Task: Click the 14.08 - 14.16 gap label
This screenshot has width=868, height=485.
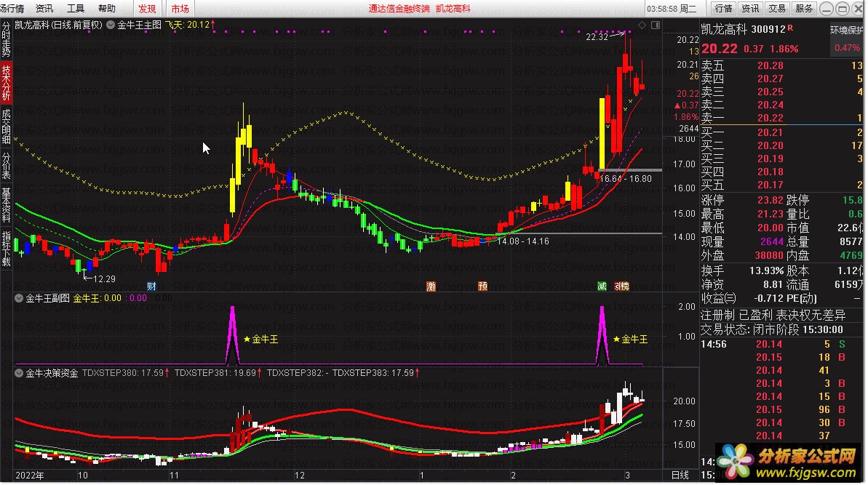Action: pyautogui.click(x=523, y=241)
